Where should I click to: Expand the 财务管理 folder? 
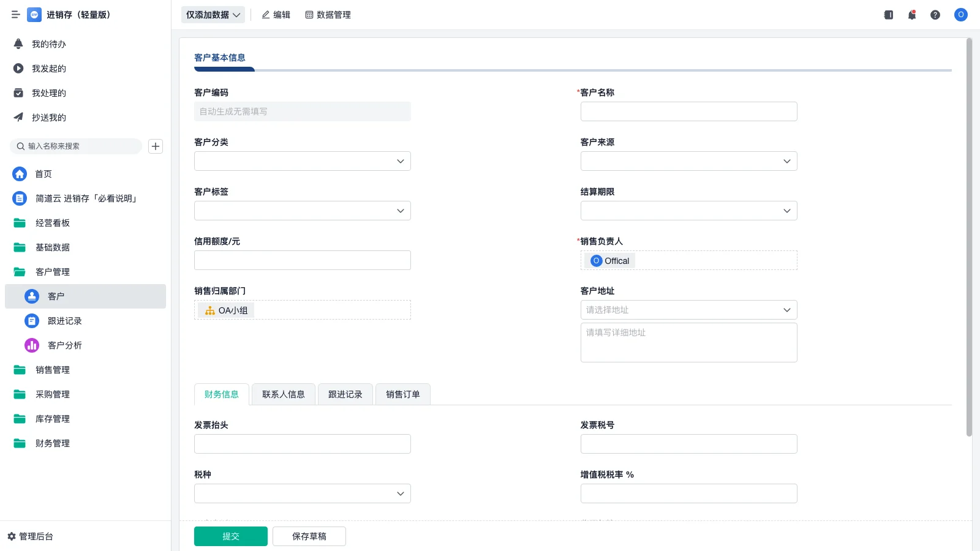click(85, 443)
